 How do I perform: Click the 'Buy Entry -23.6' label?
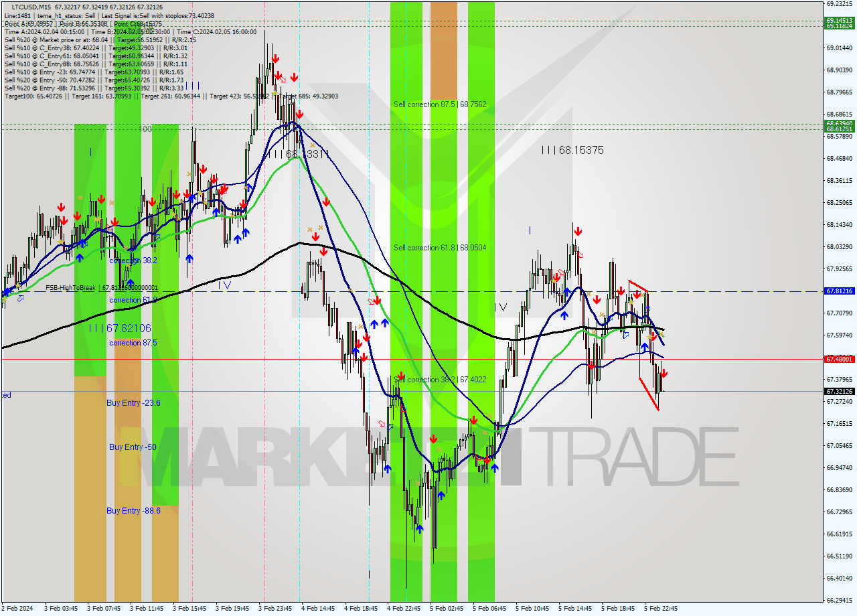click(133, 403)
